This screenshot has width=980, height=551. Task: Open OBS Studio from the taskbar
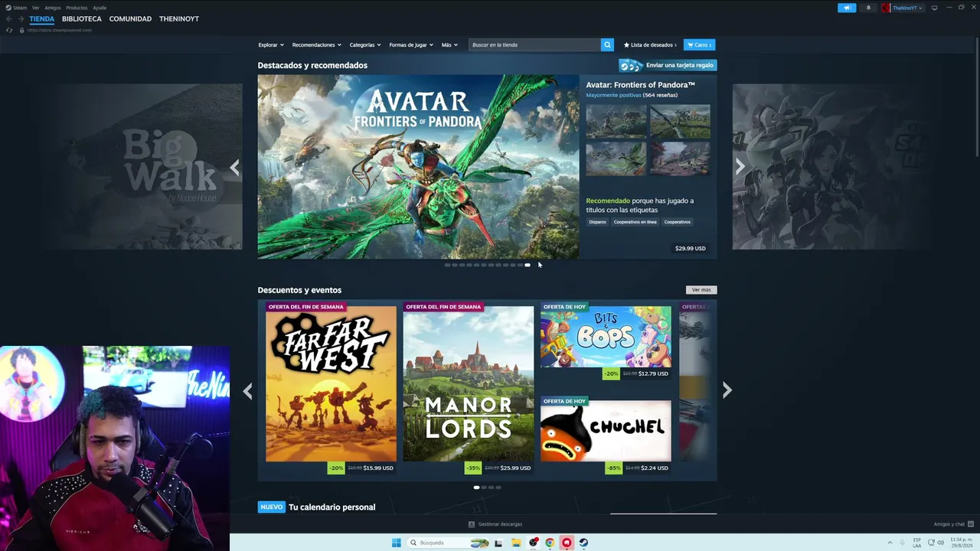pos(533,543)
